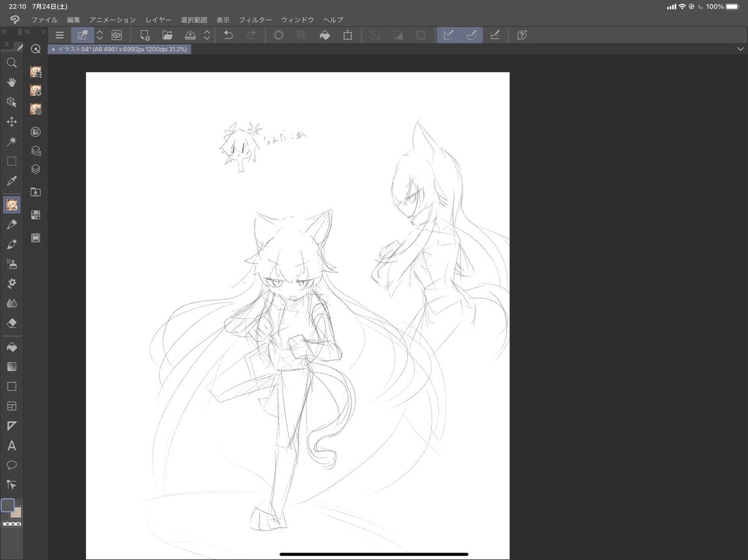Select the Move layer tool
The width and height of the screenshot is (748, 560).
click(11, 121)
